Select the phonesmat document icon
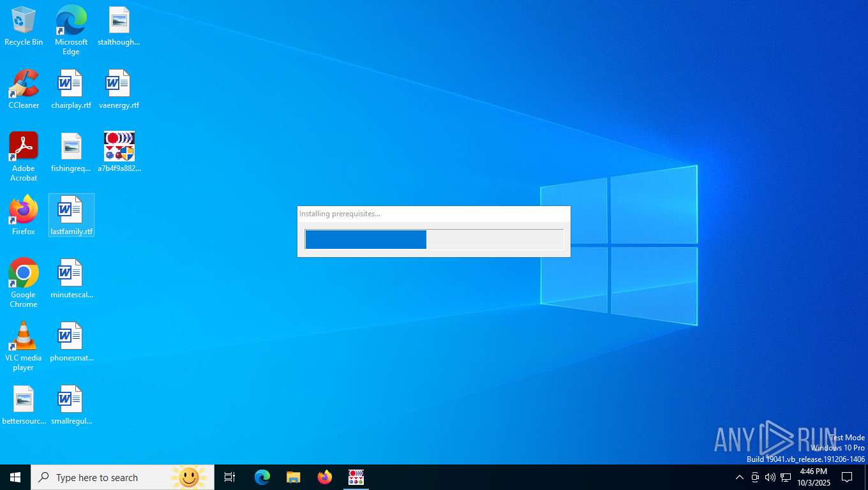Screen dimensions: 868x490 pos(71,343)
